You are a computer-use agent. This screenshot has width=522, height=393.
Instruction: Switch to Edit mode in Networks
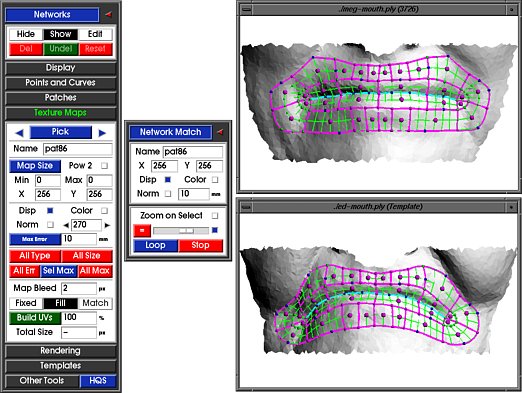point(95,34)
